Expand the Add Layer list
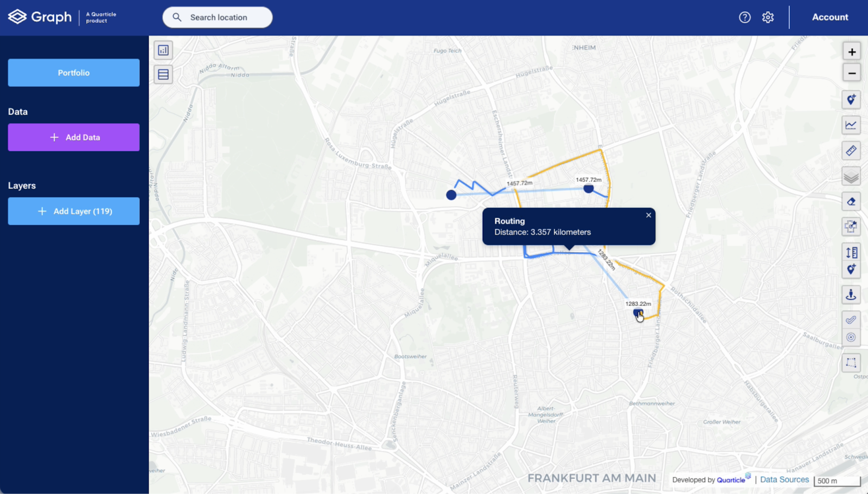This screenshot has height=494, width=868. pos(73,211)
